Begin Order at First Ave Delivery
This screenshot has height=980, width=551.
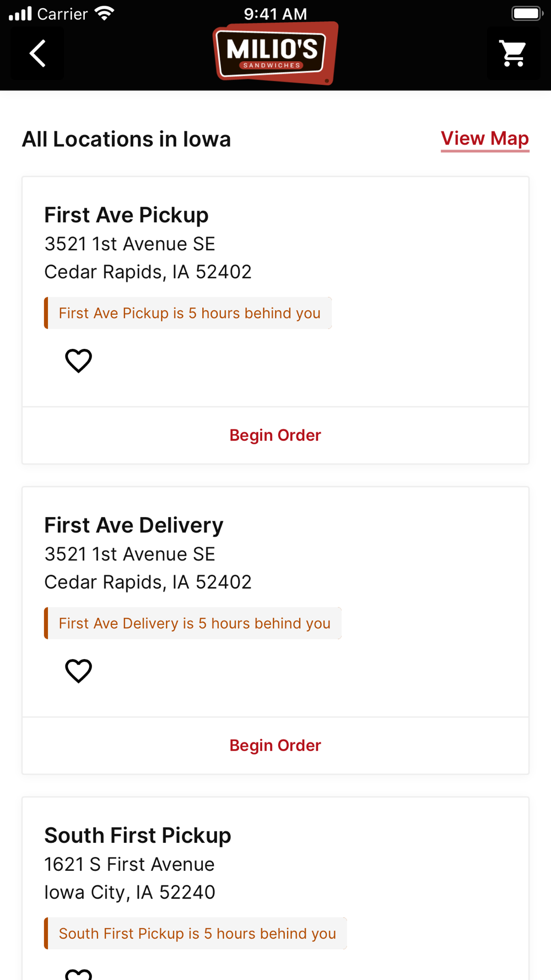pos(275,745)
